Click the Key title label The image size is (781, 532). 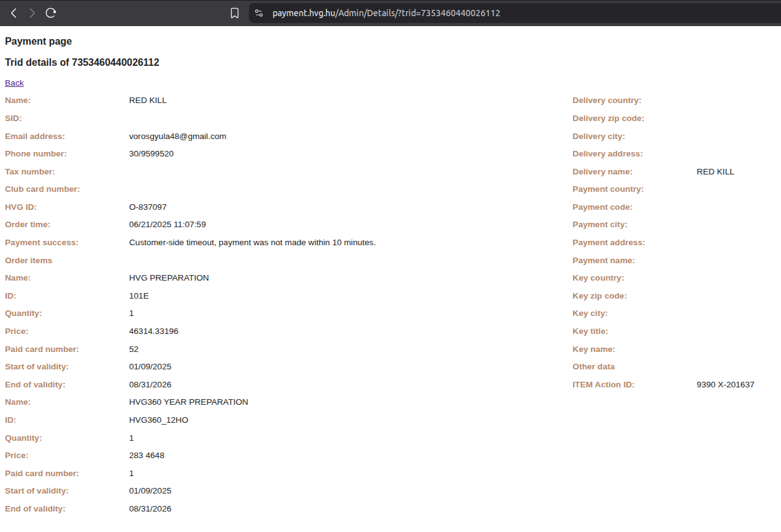(590, 331)
